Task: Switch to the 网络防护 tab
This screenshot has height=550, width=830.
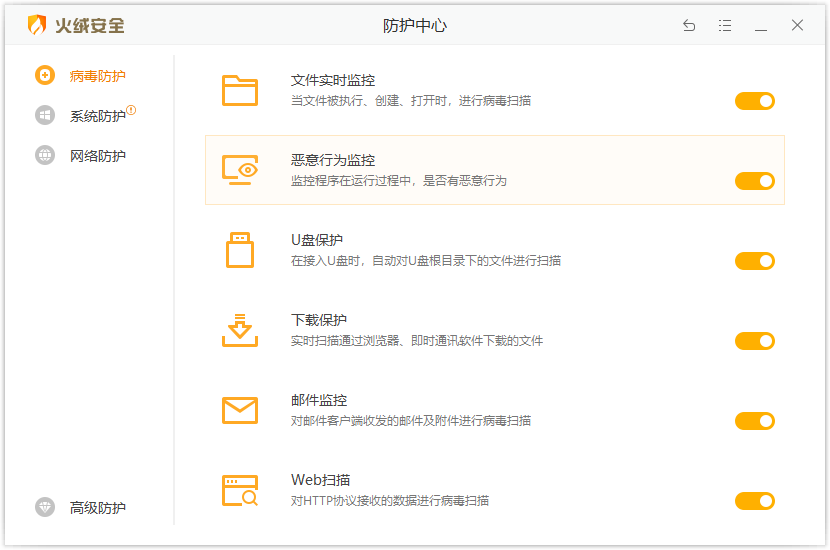Action: pyautogui.click(x=97, y=156)
